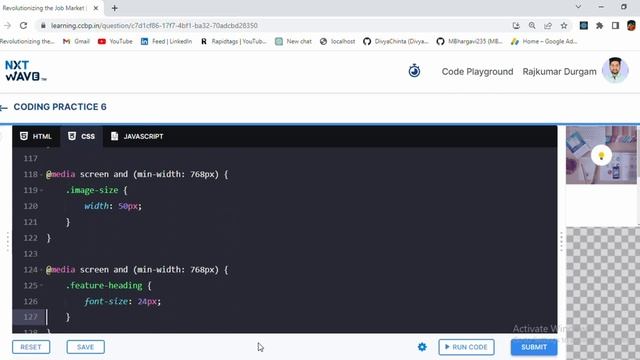Click the address bar URL

click(x=154, y=25)
